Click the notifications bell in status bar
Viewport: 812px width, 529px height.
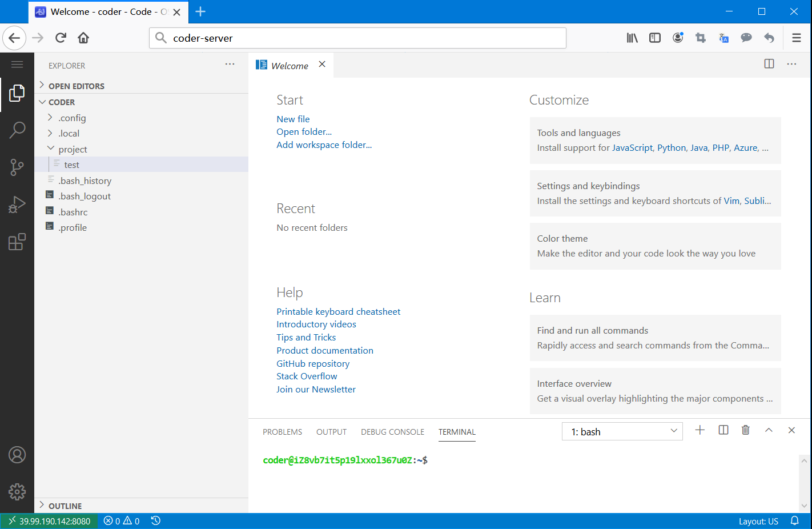[794, 521]
